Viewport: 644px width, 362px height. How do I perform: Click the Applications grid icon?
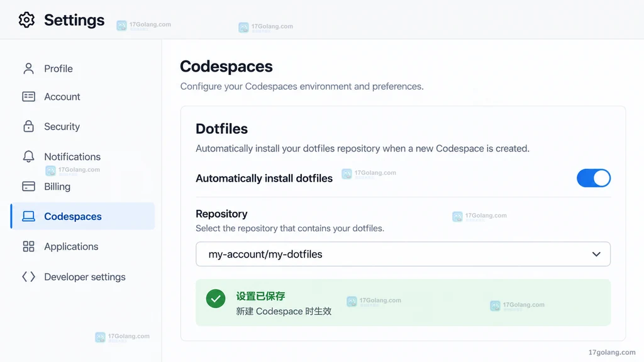tap(28, 246)
